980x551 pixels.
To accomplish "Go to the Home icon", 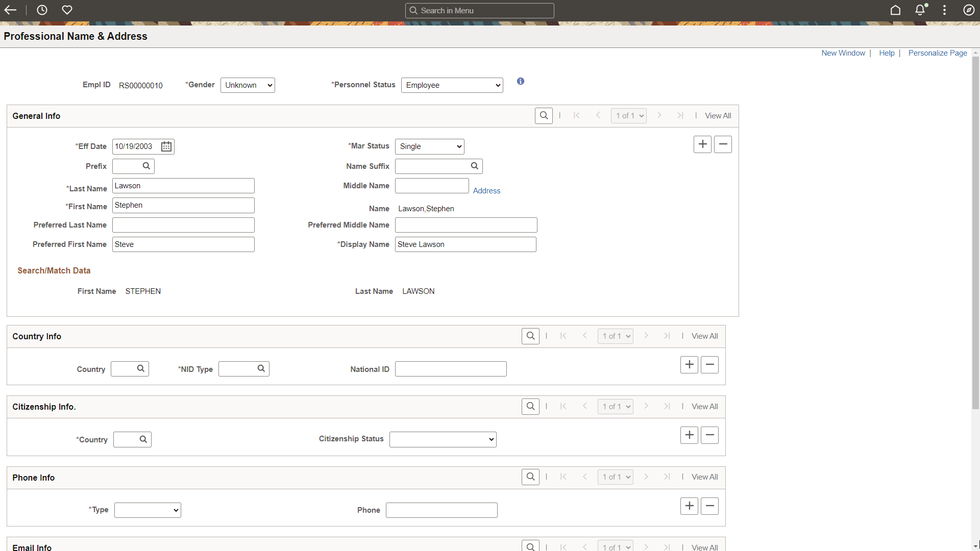I will click(896, 10).
